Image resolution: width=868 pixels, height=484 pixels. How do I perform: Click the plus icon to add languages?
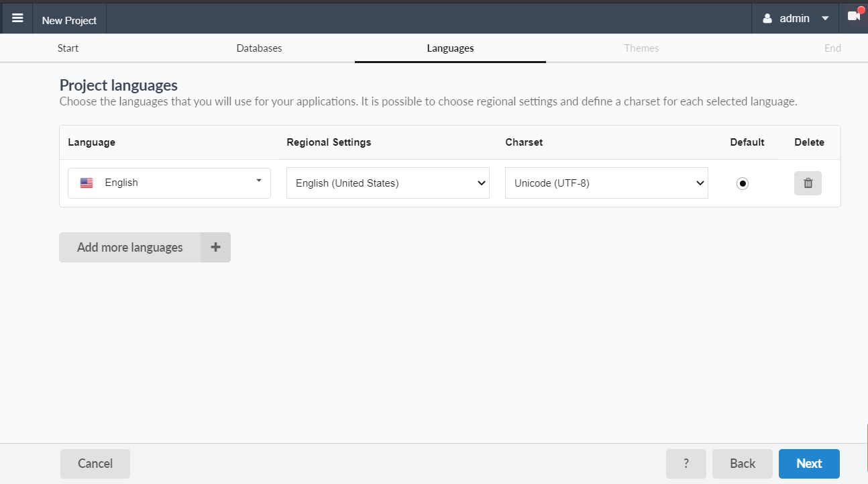(x=215, y=247)
